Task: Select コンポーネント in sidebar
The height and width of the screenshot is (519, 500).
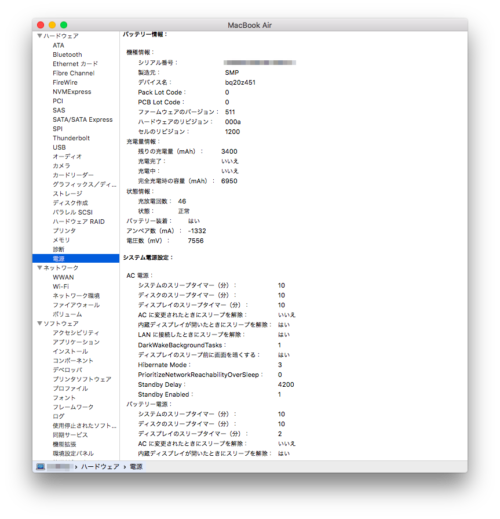Action: pyautogui.click(x=73, y=361)
